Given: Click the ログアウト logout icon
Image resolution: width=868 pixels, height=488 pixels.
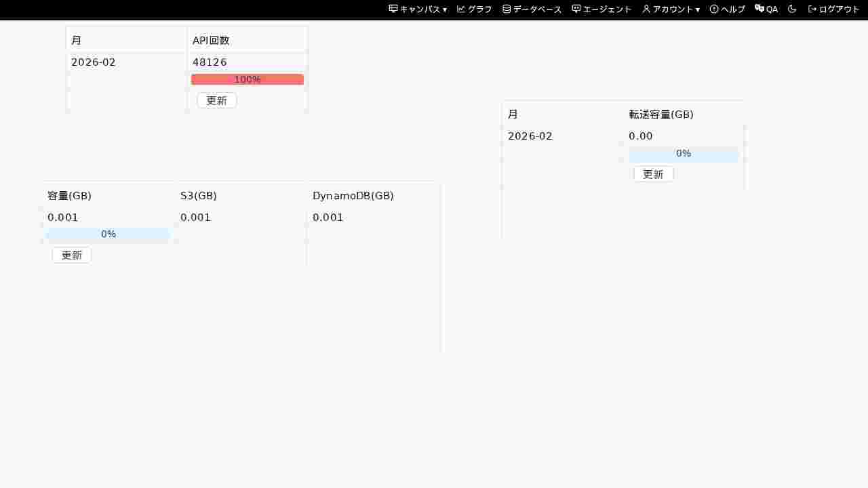Looking at the screenshot, I should (812, 9).
